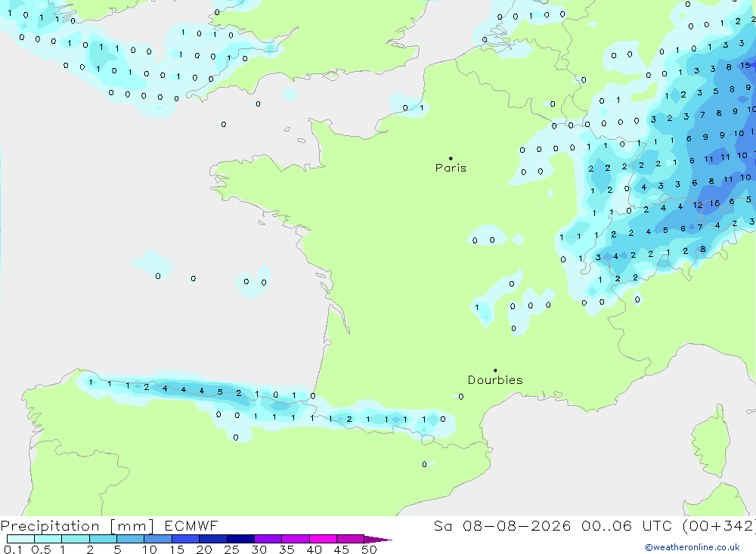The width and height of the screenshot is (756, 554).
Task: Select the 25–30 mm navy legend swatch
Action: 240,539
